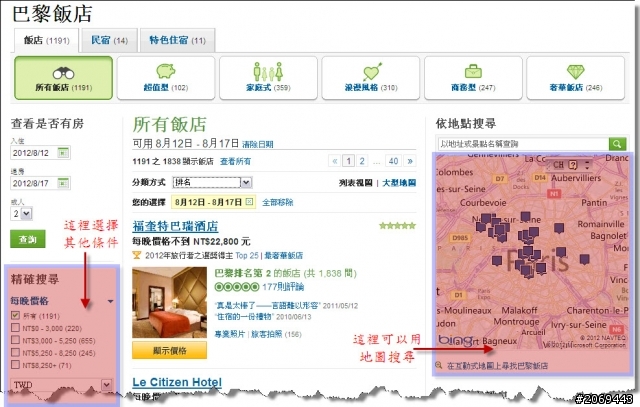Click the 全部移除 link

(278, 202)
